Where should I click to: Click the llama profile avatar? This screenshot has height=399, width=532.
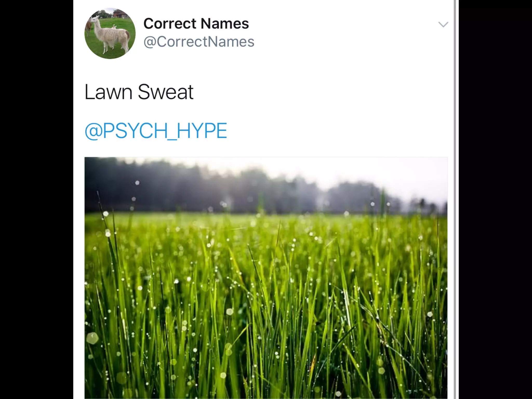pos(110,34)
